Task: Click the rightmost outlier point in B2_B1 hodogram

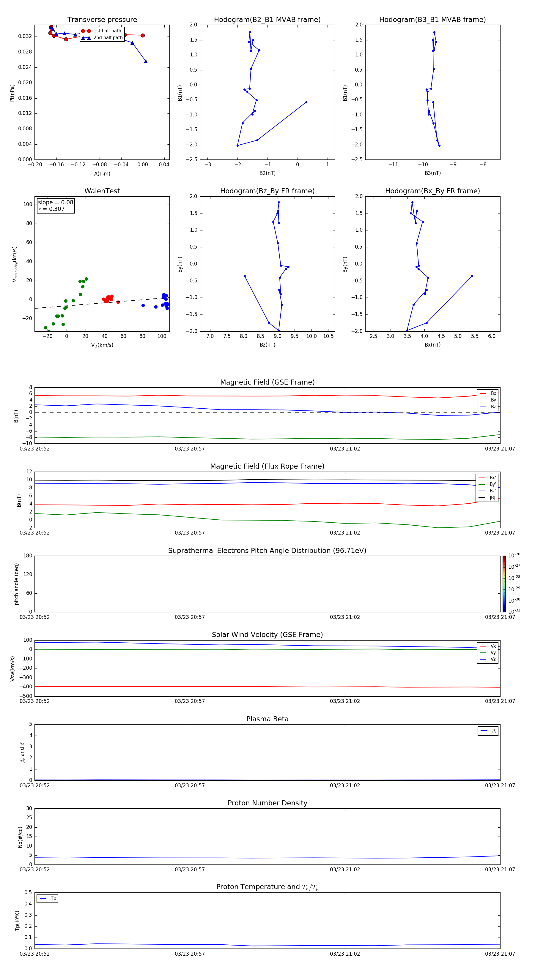Action: (x=306, y=102)
